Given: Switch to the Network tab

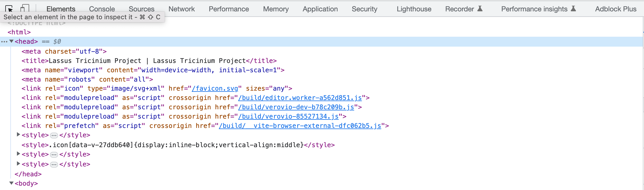Looking at the screenshot, I should tap(182, 9).
